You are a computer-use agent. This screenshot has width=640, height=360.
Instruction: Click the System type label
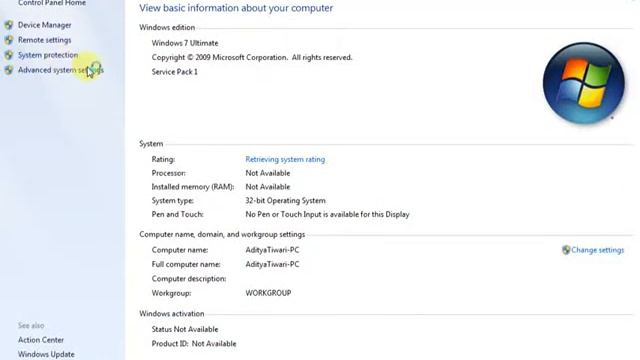pos(173,200)
